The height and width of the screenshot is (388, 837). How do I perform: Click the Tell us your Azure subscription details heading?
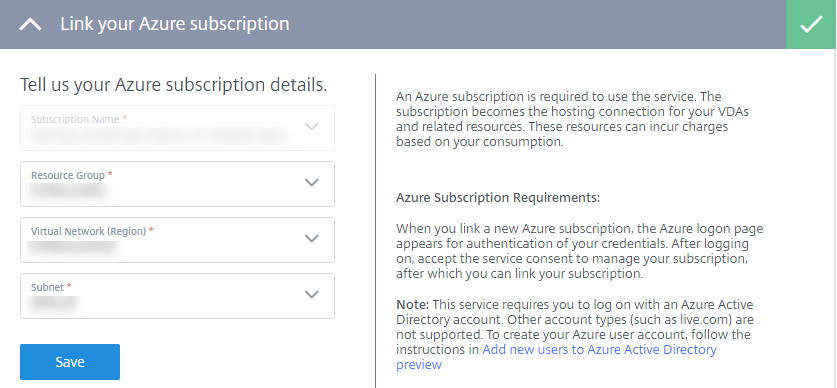click(x=173, y=85)
